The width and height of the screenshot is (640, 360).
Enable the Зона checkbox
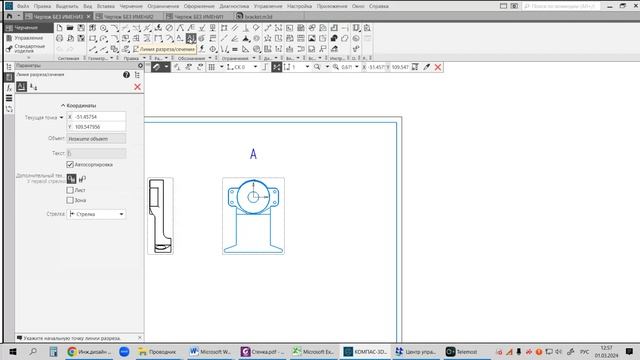(x=70, y=200)
